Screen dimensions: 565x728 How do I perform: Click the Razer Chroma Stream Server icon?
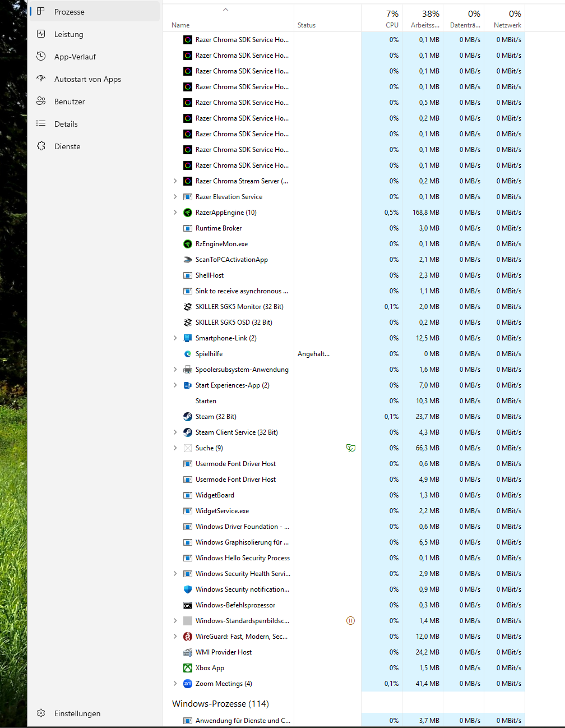188,181
